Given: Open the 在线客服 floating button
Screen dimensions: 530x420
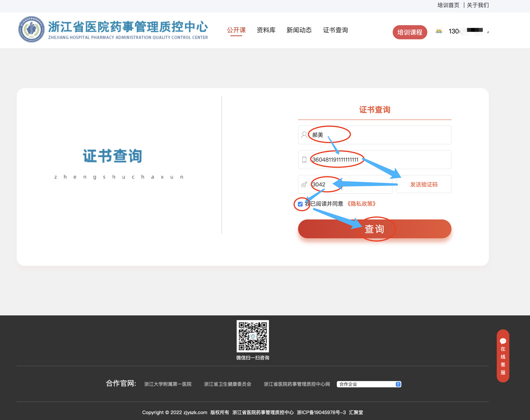Looking at the screenshot, I should pyautogui.click(x=503, y=356).
